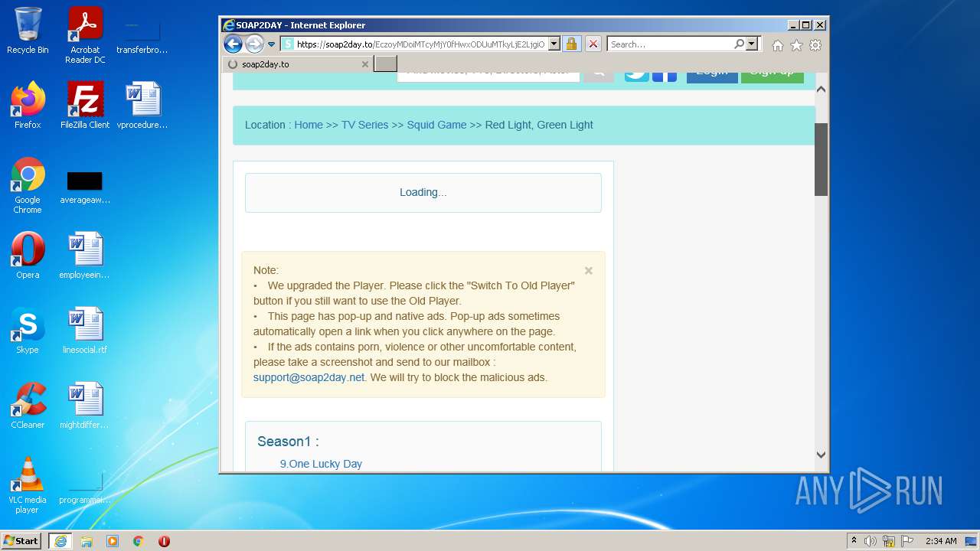Open the linesocial.rtf file icon
Image resolution: width=980 pixels, height=551 pixels.
point(85,331)
